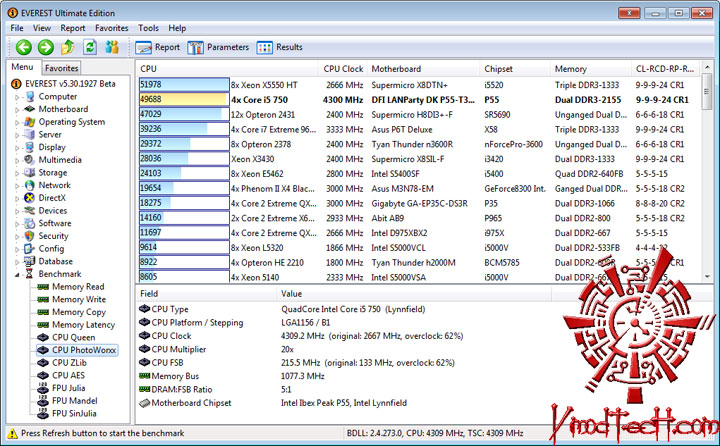Viewport: 720px width, 446px height.
Task: Select the EVEREST v5.30.1927 Beta root icon
Action: click(16, 84)
